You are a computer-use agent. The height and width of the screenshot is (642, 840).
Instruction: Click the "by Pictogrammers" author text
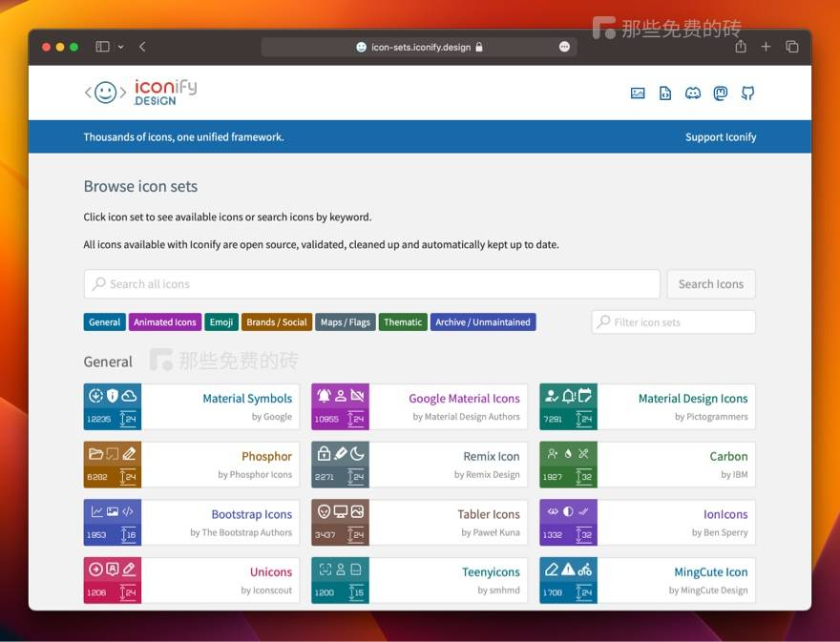(x=711, y=417)
